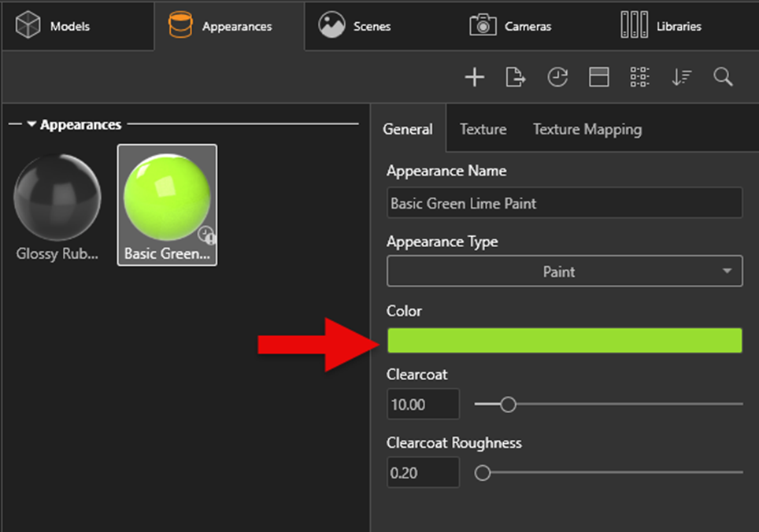Click the export document icon in the toolbar
Image resolution: width=759 pixels, height=532 pixels.
click(x=516, y=77)
